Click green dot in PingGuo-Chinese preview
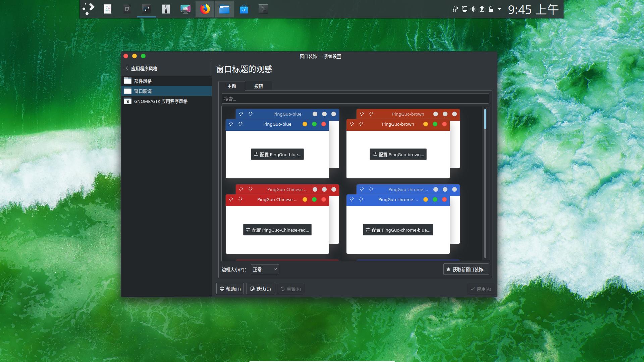This screenshot has width=644, height=362. coord(314,199)
